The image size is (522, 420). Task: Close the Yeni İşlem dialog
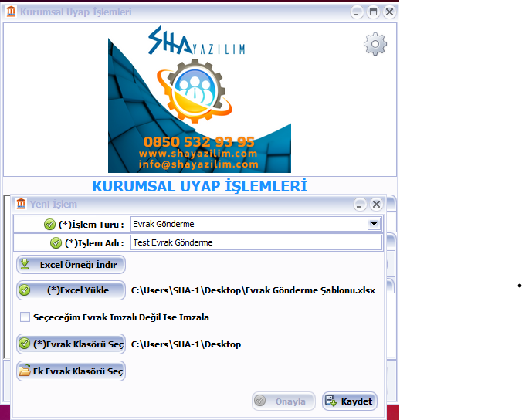[x=377, y=204]
